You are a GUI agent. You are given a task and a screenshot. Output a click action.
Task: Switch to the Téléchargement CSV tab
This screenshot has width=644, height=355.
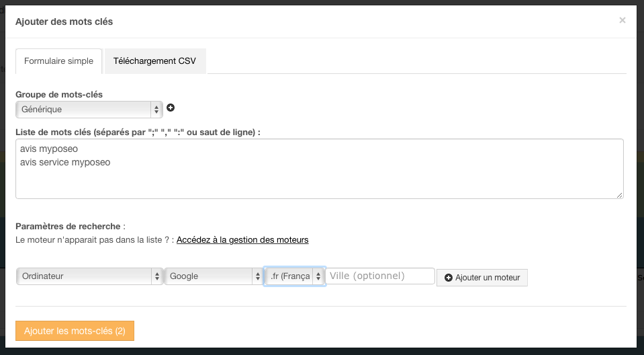(x=155, y=61)
